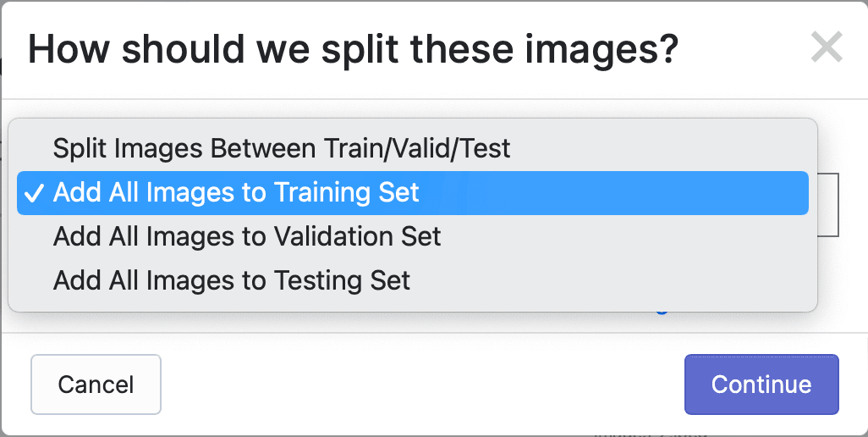Click the purple Continue button

[x=761, y=384]
